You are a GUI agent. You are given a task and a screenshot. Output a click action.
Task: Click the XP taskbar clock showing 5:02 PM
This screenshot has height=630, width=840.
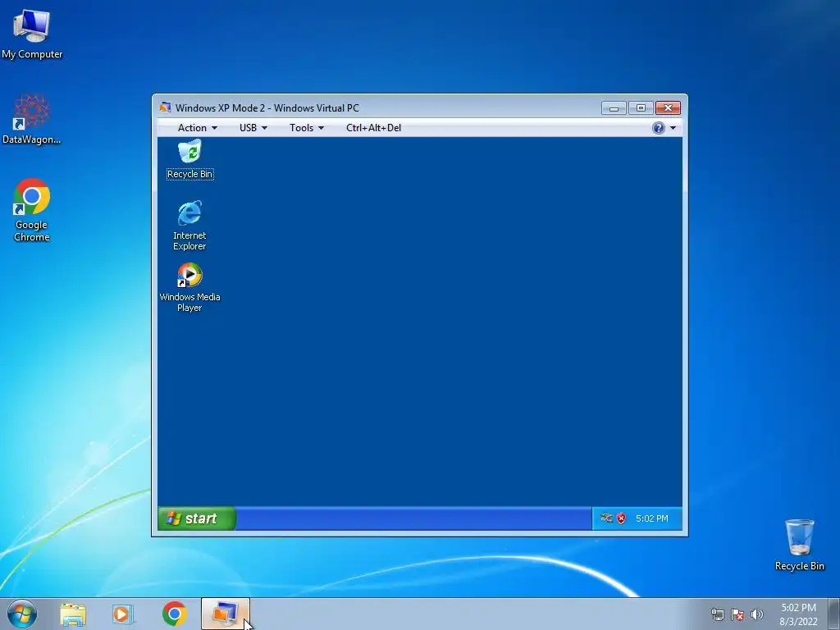651,518
